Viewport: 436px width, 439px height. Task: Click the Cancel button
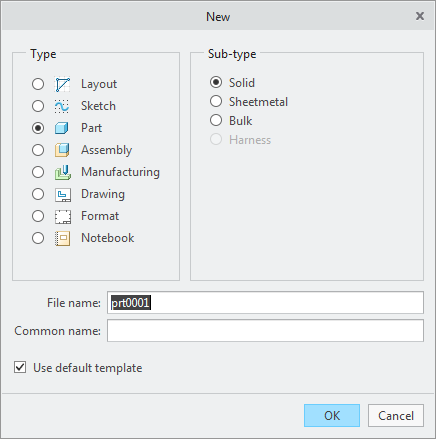tap(396, 416)
